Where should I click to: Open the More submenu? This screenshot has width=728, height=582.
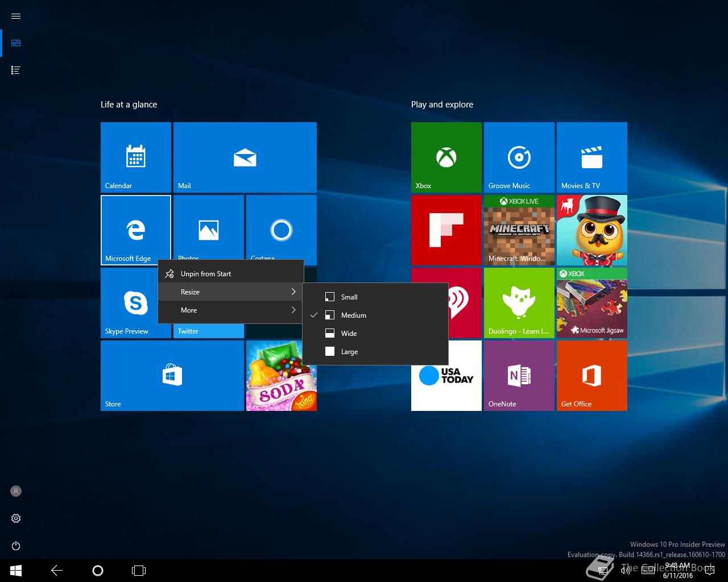point(230,310)
